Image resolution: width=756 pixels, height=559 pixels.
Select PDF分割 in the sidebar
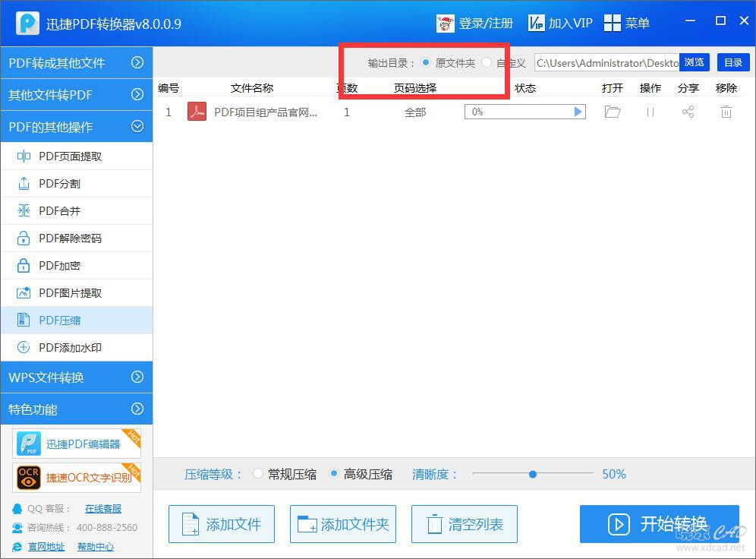[x=77, y=184]
